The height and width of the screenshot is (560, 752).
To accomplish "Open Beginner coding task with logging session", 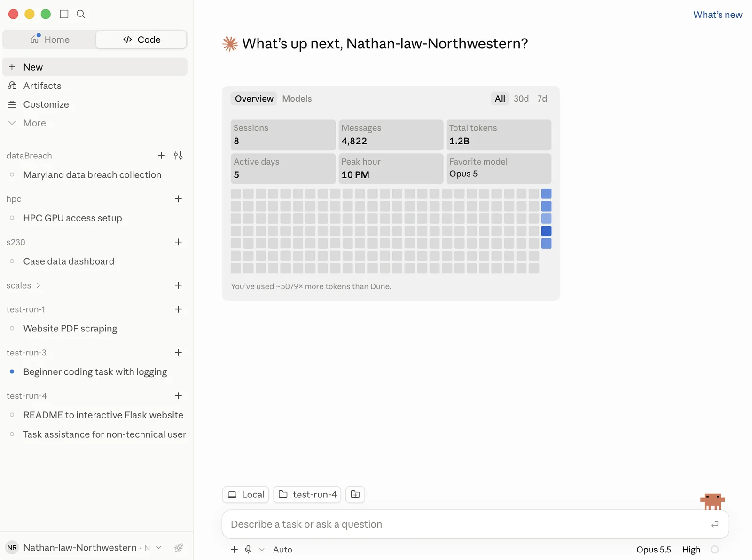I will (95, 372).
